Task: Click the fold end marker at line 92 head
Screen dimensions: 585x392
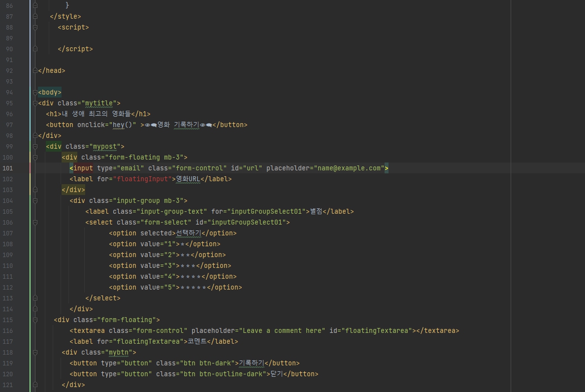Action: coord(35,70)
